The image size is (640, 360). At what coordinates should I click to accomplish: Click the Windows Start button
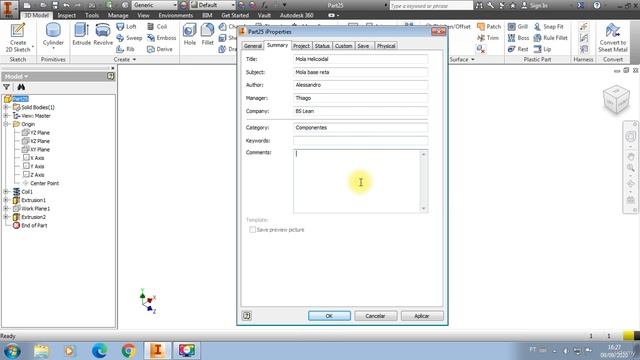tap(12, 351)
